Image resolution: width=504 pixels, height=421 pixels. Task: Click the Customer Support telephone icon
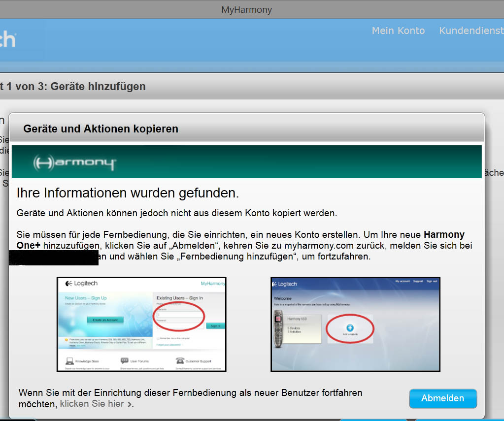180,361
